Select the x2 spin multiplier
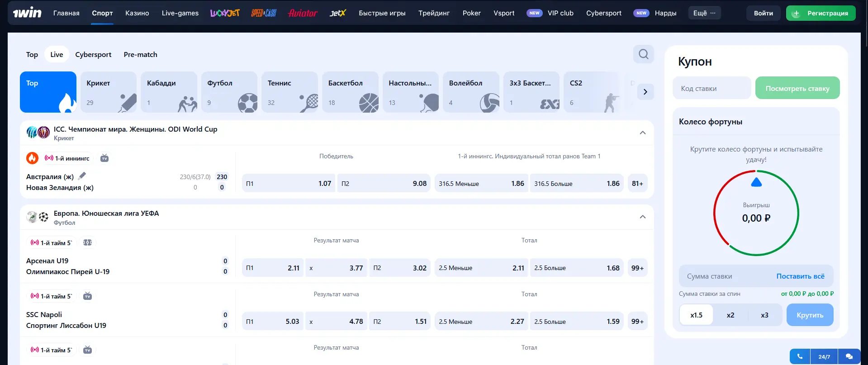The width and height of the screenshot is (868, 365). [730, 315]
